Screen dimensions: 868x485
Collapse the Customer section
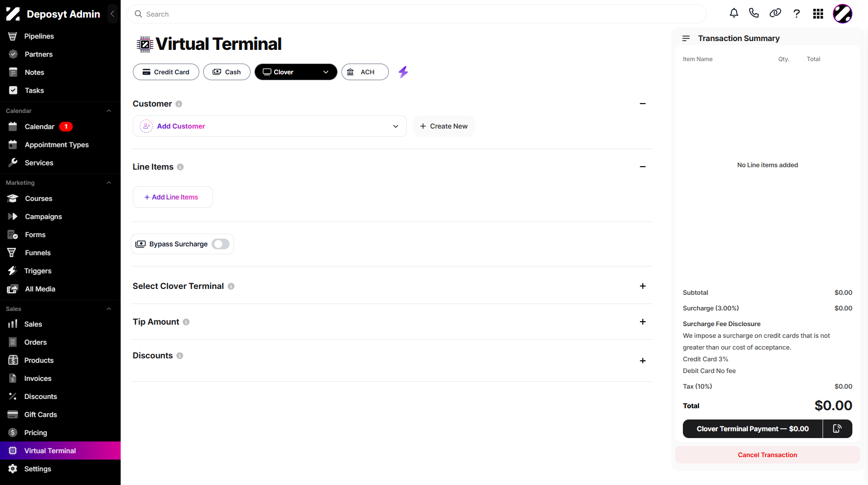point(643,104)
